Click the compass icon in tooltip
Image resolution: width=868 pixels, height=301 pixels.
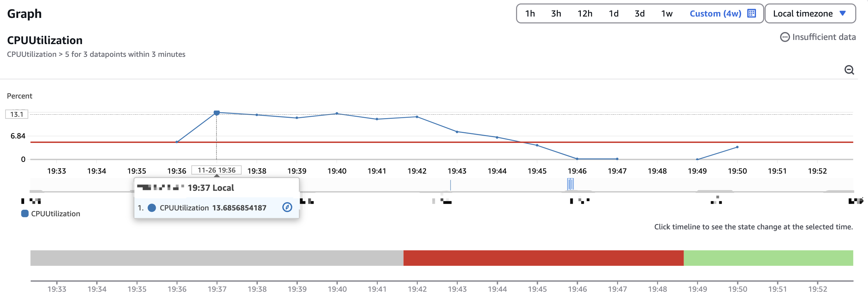coord(287,207)
